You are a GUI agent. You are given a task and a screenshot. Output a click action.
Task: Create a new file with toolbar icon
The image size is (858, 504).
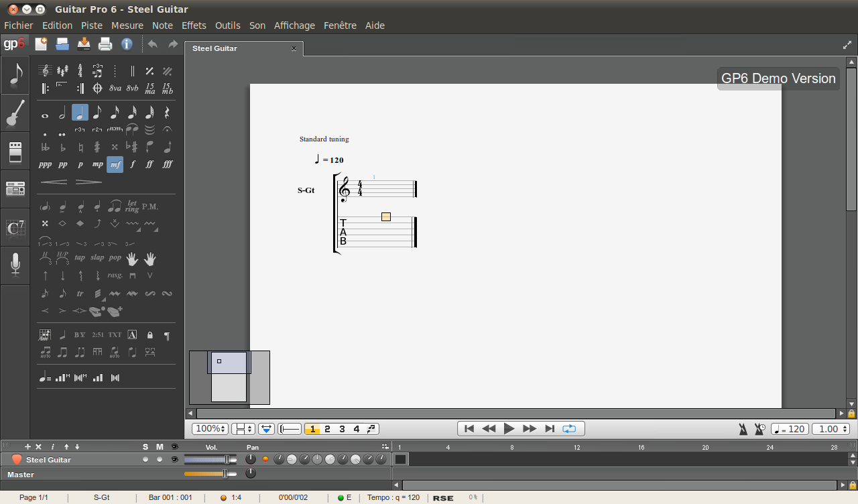tap(41, 44)
